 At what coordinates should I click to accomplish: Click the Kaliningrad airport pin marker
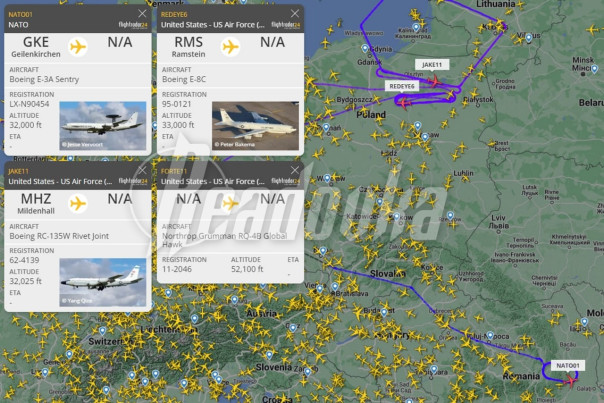pos(416,27)
